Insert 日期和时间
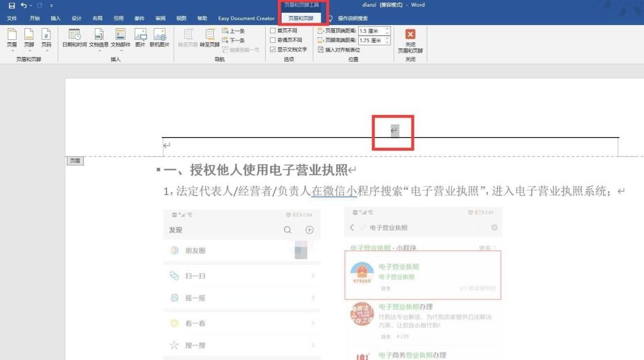The width and height of the screenshot is (644, 360). pyautogui.click(x=74, y=38)
